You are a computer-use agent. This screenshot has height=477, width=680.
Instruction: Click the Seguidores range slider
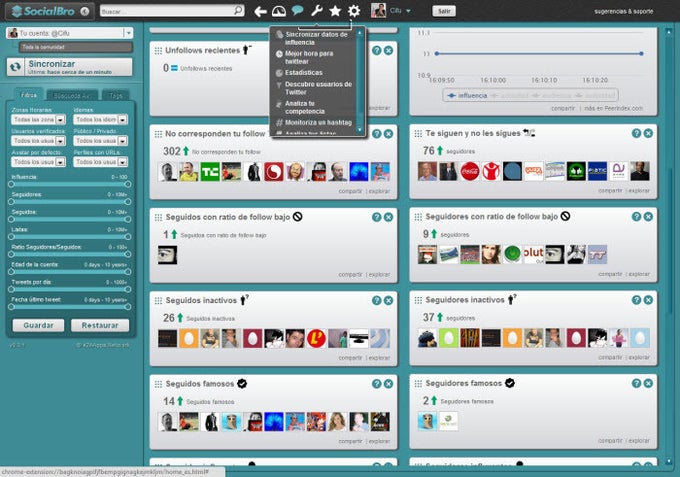(x=69, y=202)
